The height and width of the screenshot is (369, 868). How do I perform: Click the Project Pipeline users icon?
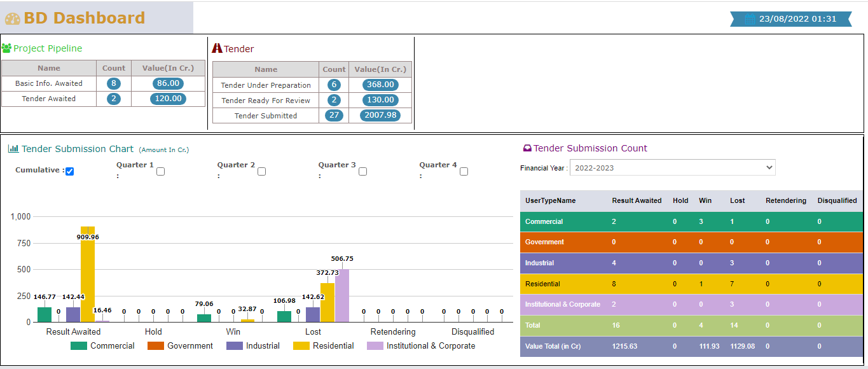[6, 48]
